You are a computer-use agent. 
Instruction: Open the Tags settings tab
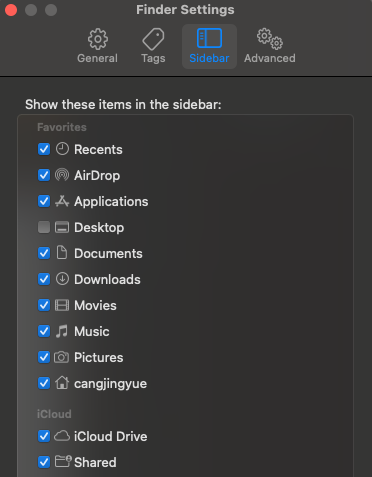click(x=153, y=46)
